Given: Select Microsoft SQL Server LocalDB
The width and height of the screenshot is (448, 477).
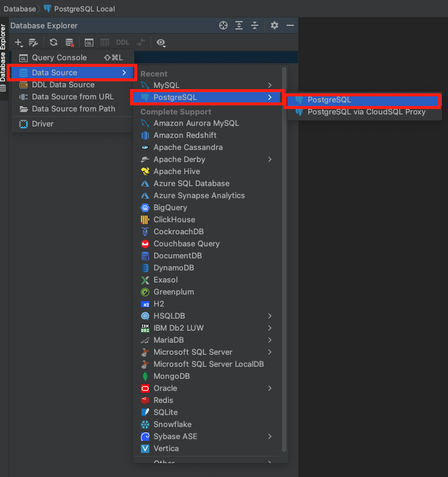Looking at the screenshot, I should pos(207,364).
